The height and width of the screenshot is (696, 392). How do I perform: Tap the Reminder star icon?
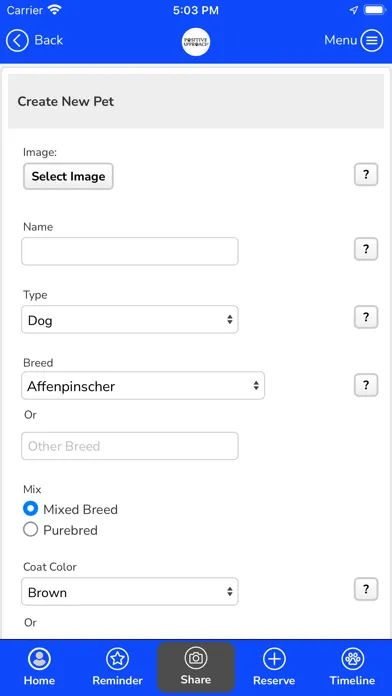(118, 659)
